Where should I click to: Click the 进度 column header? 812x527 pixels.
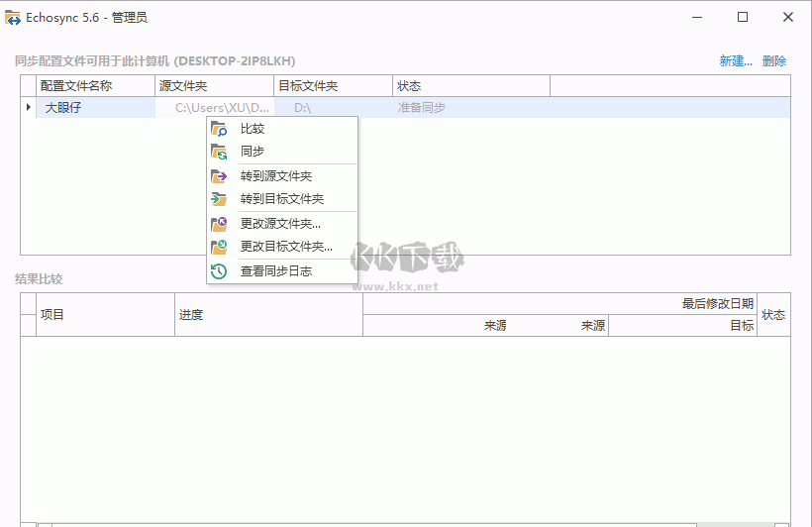coord(268,315)
